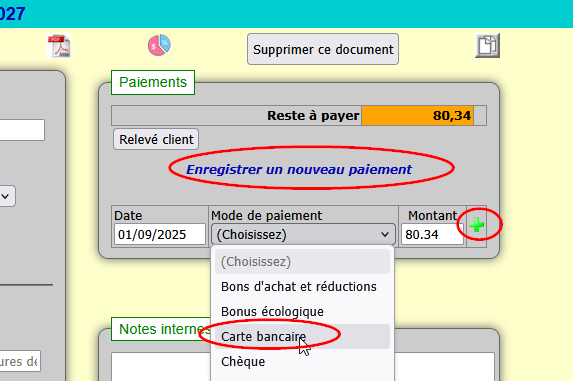Select Carte bancaire payment mode
The image size is (573, 381).
(x=302, y=336)
